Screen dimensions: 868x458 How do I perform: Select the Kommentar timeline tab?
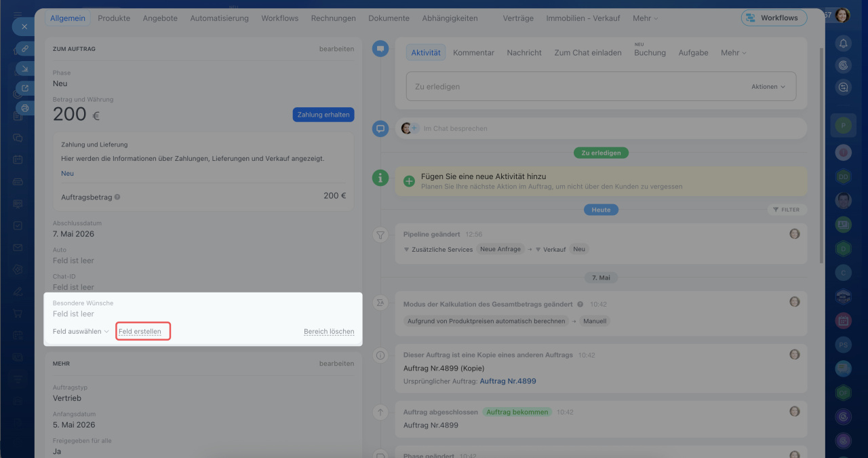coord(473,52)
